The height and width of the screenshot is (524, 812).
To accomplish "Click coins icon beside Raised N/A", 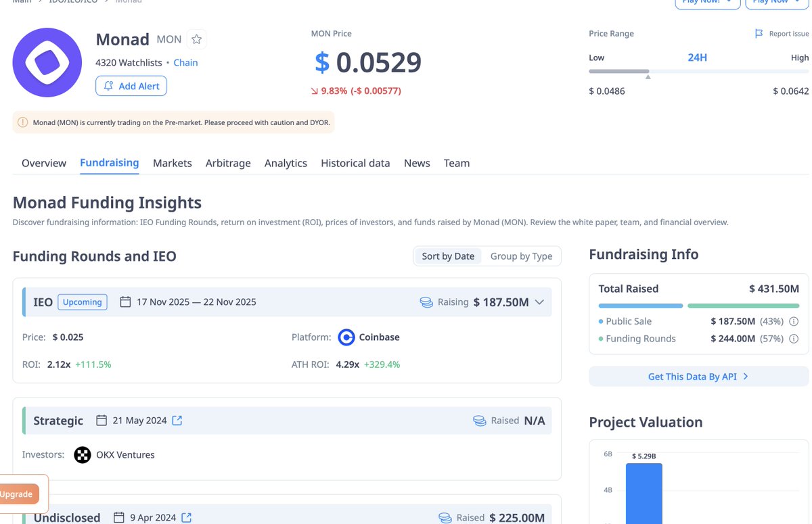I will (480, 421).
